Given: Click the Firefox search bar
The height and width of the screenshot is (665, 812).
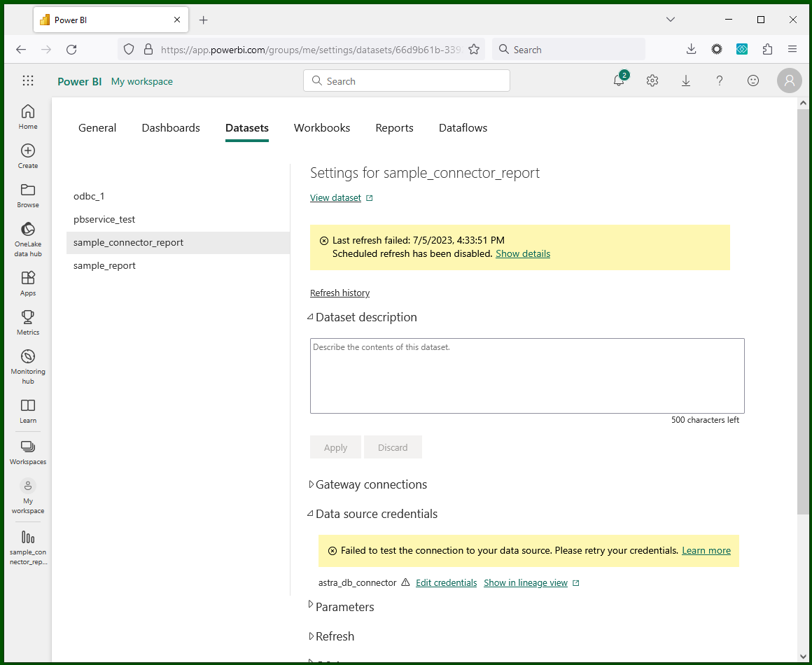Looking at the screenshot, I should (x=568, y=50).
